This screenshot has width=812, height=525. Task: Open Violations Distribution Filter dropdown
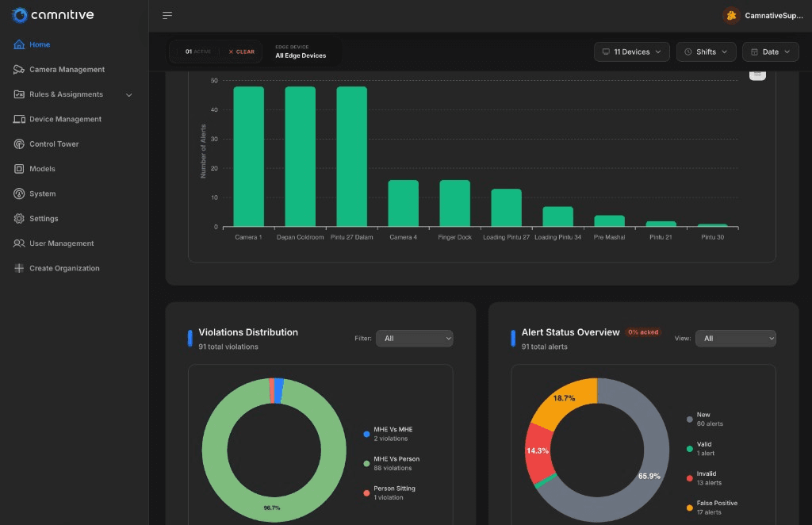coord(414,338)
